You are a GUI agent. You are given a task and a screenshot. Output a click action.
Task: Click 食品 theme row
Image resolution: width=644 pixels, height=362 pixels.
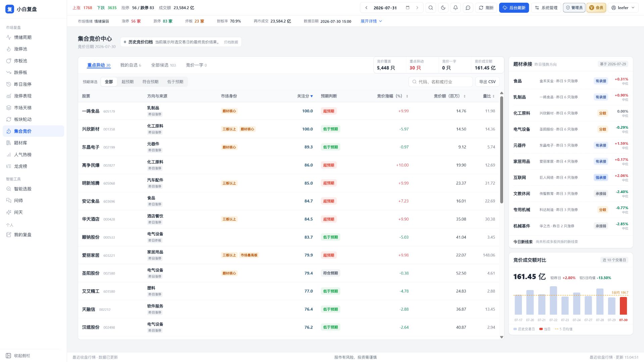click(571, 81)
